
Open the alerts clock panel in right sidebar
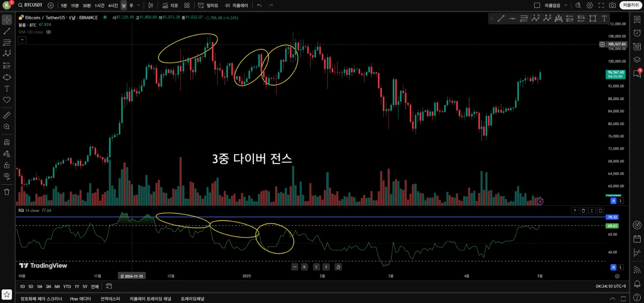[637, 33]
